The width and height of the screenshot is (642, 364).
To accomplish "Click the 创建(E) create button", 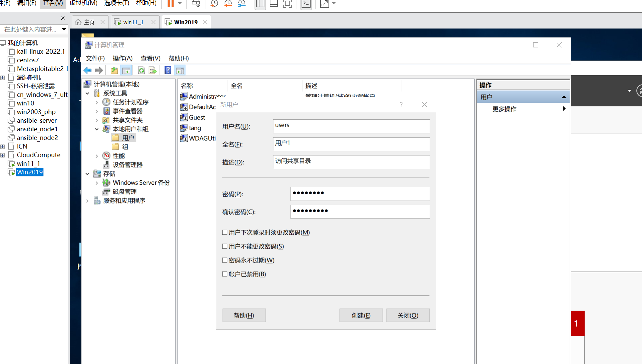I will (361, 315).
